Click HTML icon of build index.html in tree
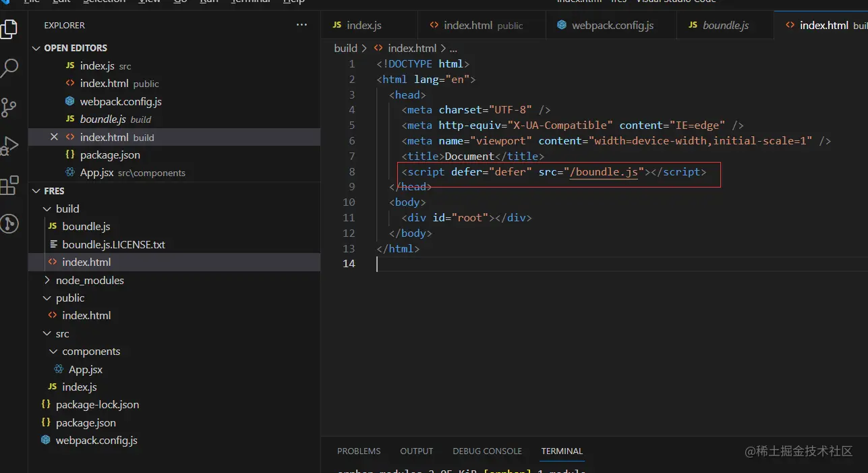The image size is (868, 473). 53,262
